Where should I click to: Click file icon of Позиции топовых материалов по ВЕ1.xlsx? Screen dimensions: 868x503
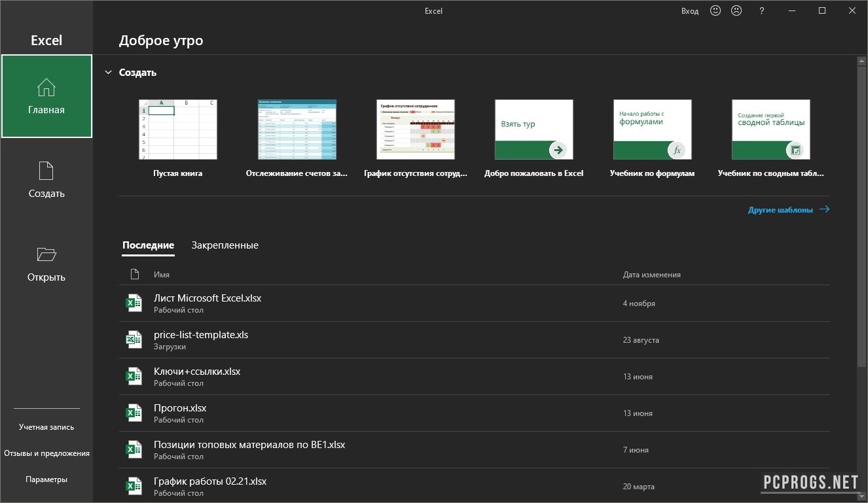pyautogui.click(x=134, y=449)
